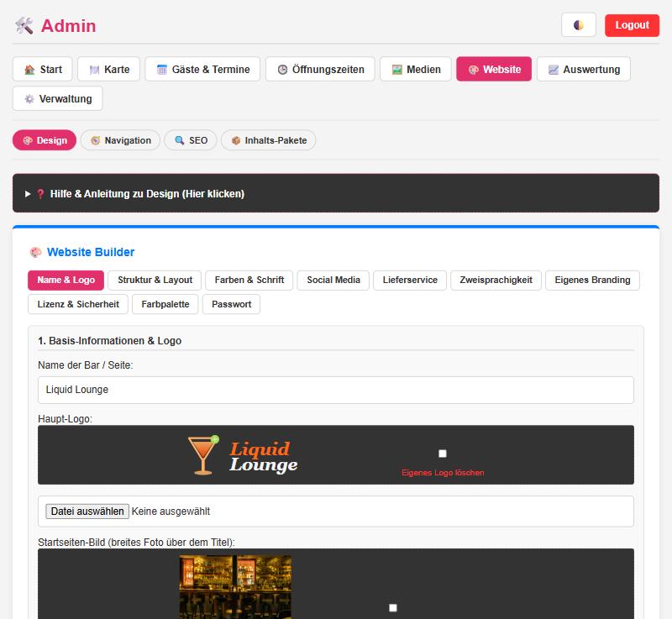
Task: Go to the Karte tab
Action: coord(109,69)
